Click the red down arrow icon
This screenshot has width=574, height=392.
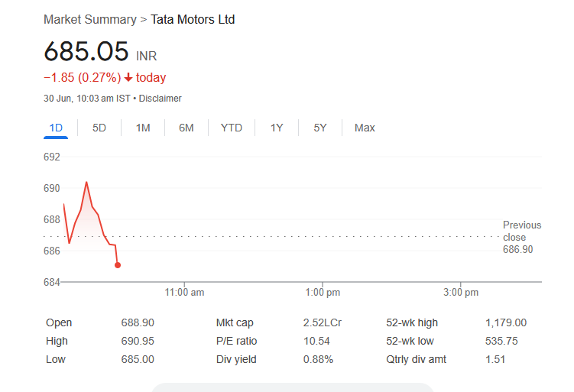(x=128, y=77)
